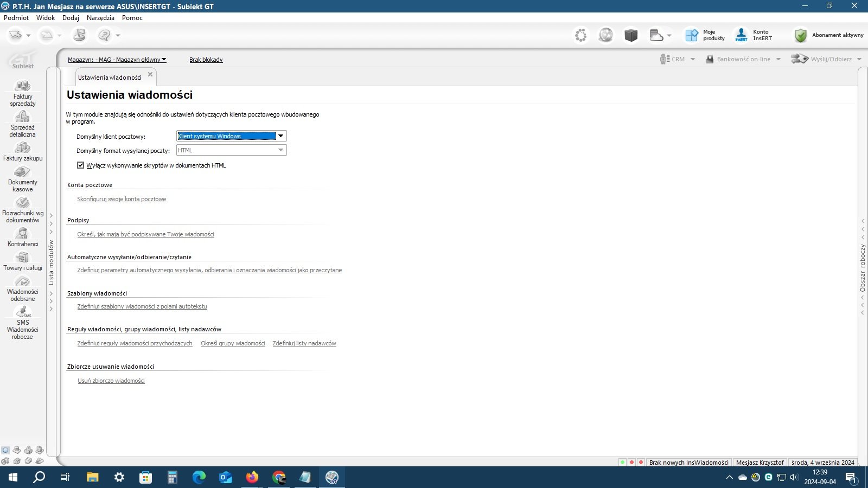Click Skonfiguruj swoje konta pocztowe link

click(x=122, y=199)
